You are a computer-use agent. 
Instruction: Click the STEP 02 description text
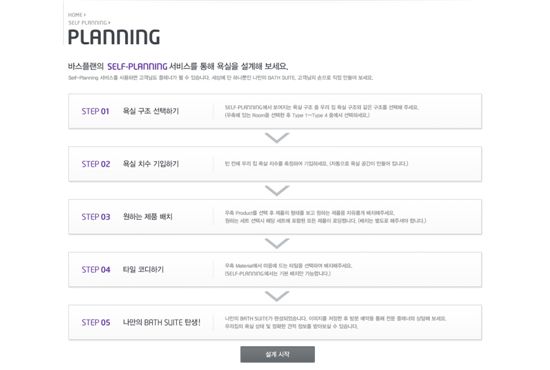(316, 164)
